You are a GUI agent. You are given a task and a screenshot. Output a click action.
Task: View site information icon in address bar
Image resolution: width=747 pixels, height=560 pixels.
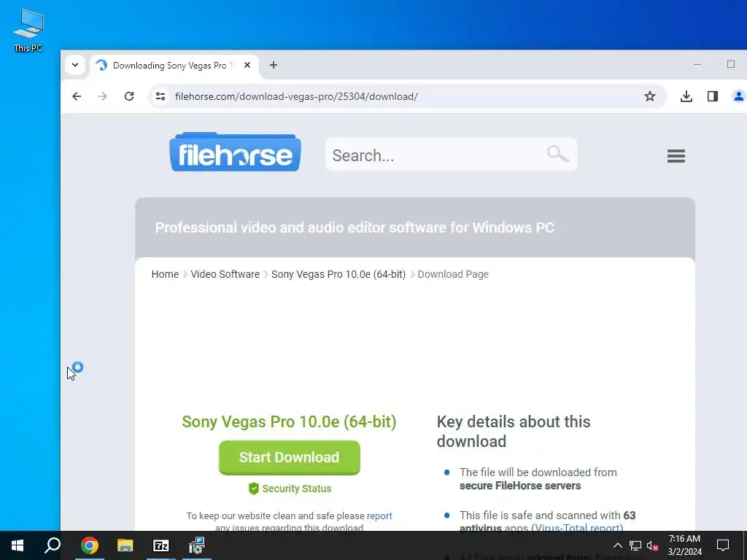tap(160, 96)
